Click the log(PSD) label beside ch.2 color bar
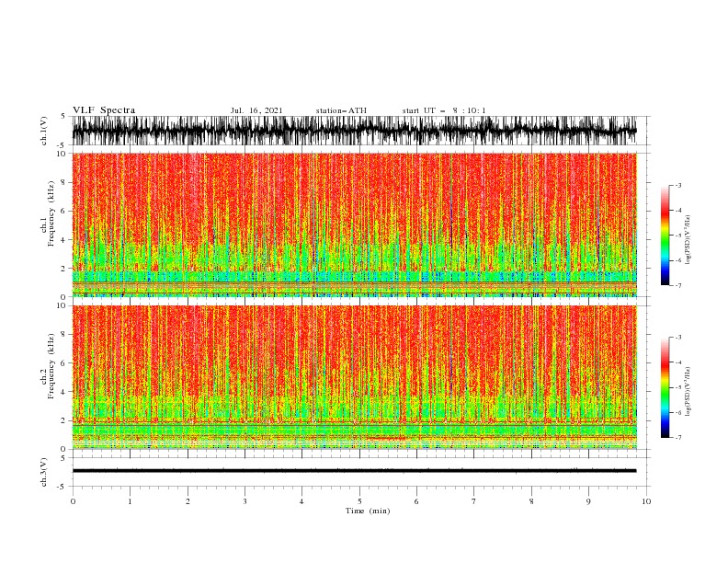The height and width of the screenshot is (563, 728). tap(688, 391)
